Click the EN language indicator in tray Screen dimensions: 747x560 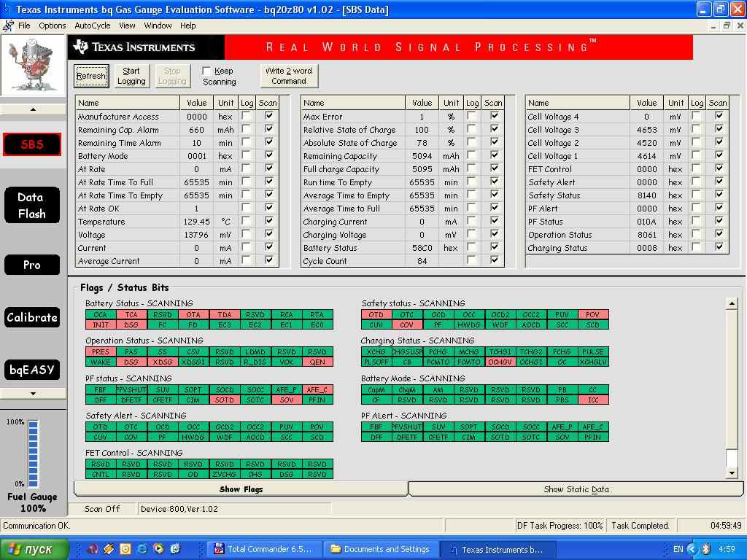678,549
